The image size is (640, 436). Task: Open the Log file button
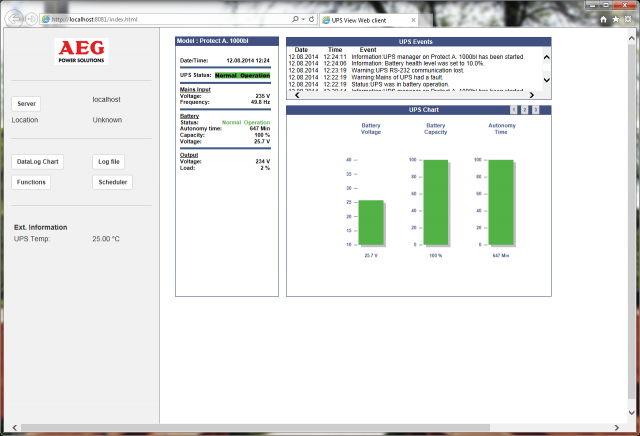click(109, 162)
